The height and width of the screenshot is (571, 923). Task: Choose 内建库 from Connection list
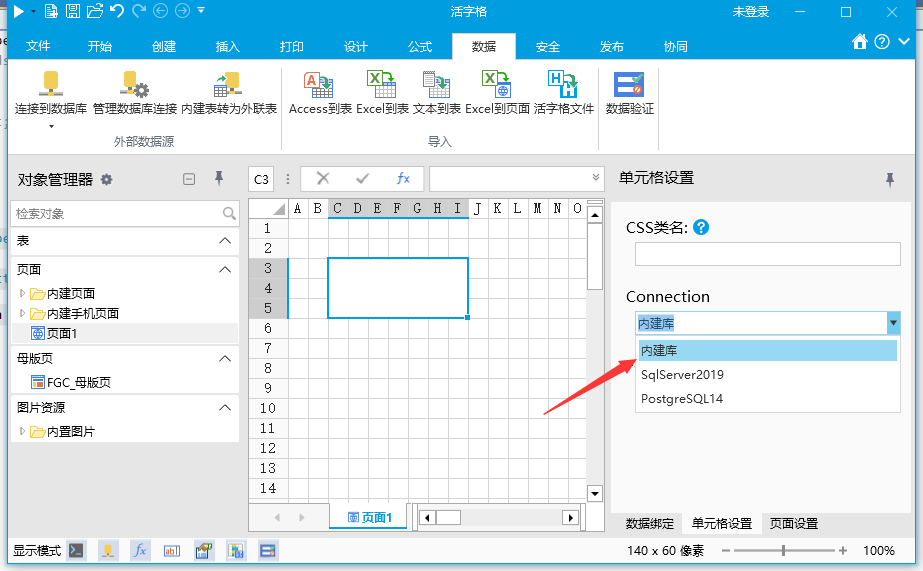pos(768,350)
